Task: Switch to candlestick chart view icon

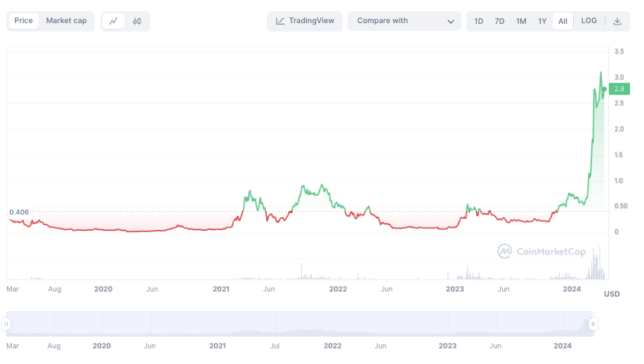Action: (137, 21)
